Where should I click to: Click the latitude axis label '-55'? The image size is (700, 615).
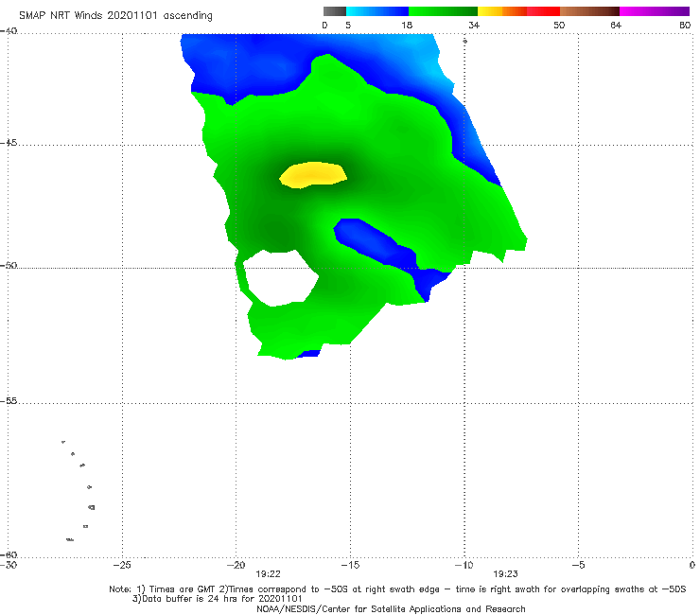[9, 400]
